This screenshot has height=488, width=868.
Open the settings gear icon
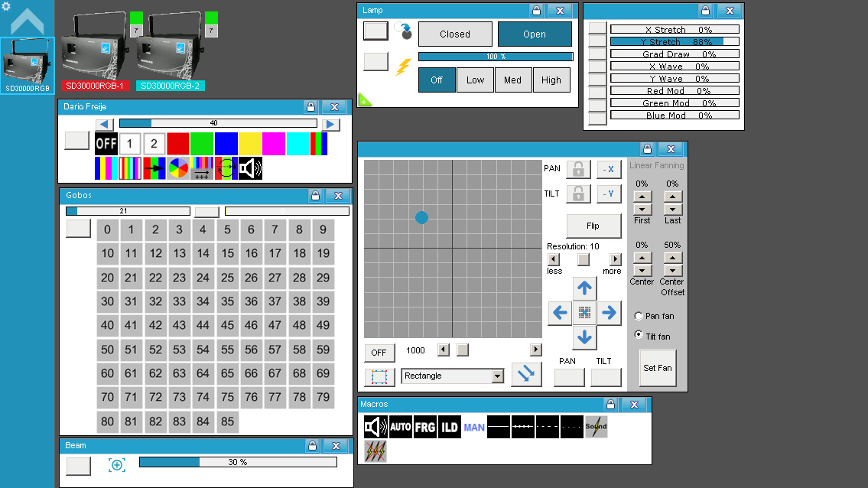6,6
